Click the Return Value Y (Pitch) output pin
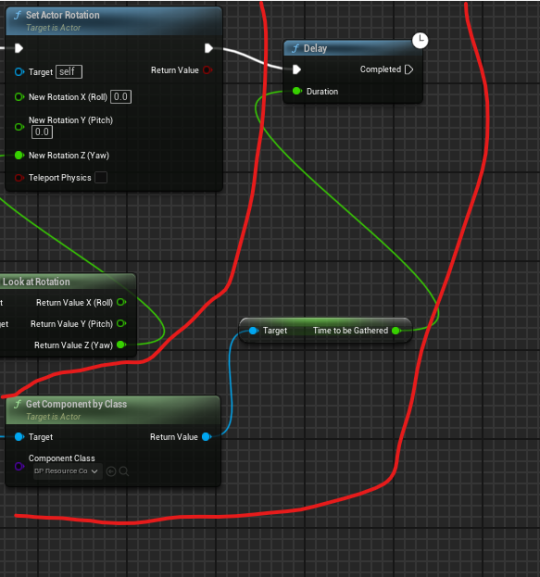Image resolution: width=540 pixels, height=577 pixels. (x=121, y=323)
